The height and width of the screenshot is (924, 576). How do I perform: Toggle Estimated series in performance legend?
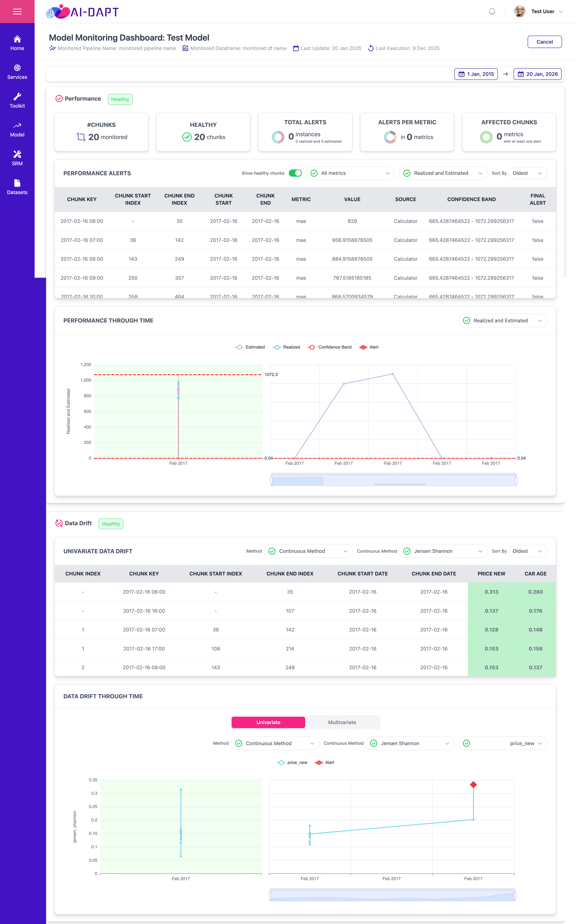pos(250,347)
